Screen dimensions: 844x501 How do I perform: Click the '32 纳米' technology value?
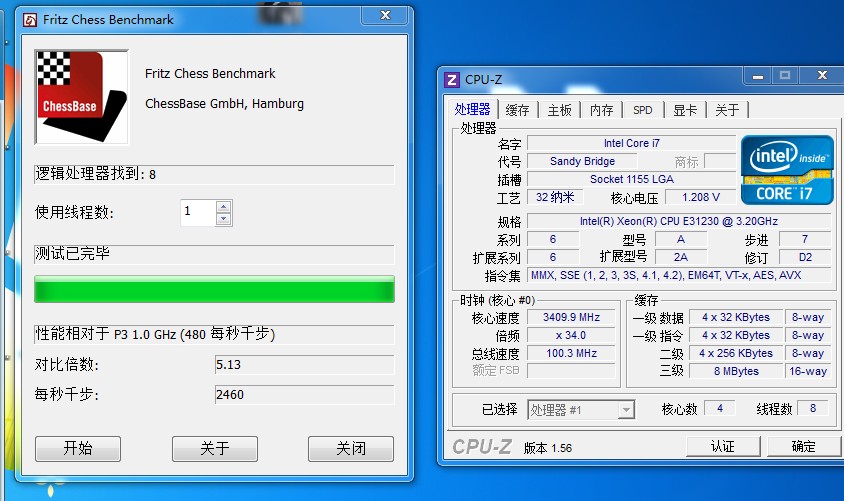point(555,197)
